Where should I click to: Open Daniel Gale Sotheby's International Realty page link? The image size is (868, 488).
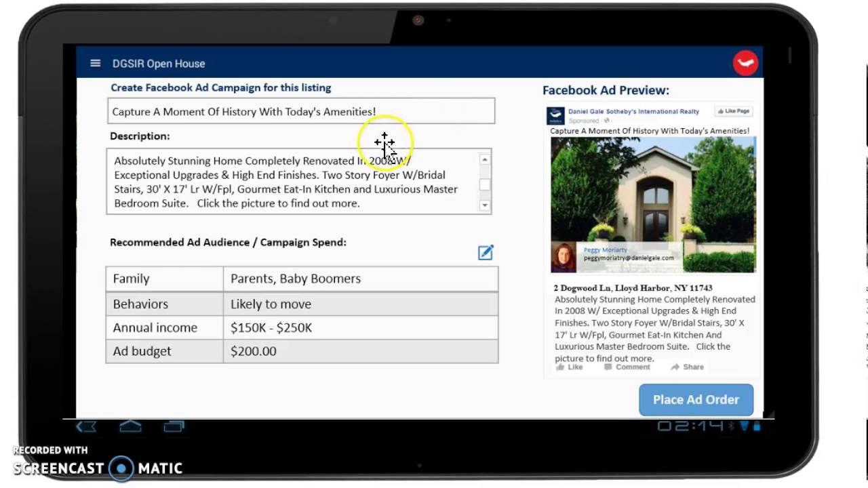click(633, 111)
